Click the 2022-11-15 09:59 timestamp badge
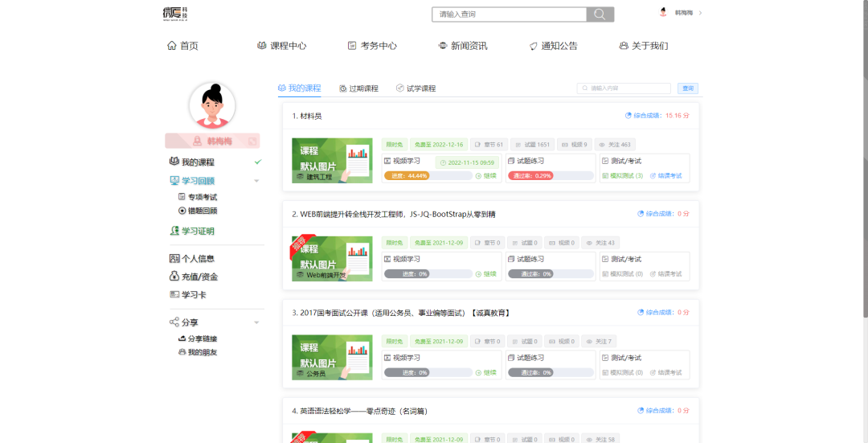The height and width of the screenshot is (443, 868). coord(467,162)
